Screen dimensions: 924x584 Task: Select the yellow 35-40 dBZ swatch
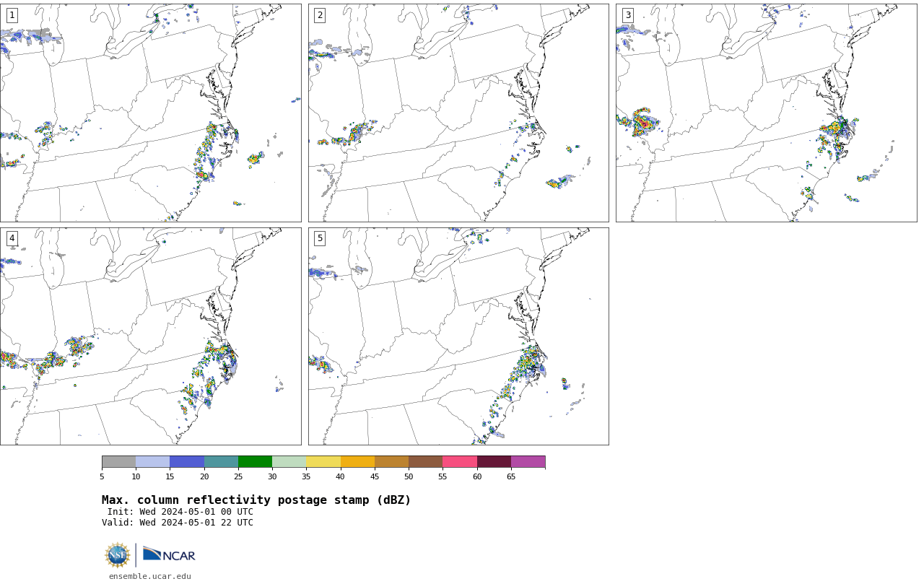[x=323, y=462]
